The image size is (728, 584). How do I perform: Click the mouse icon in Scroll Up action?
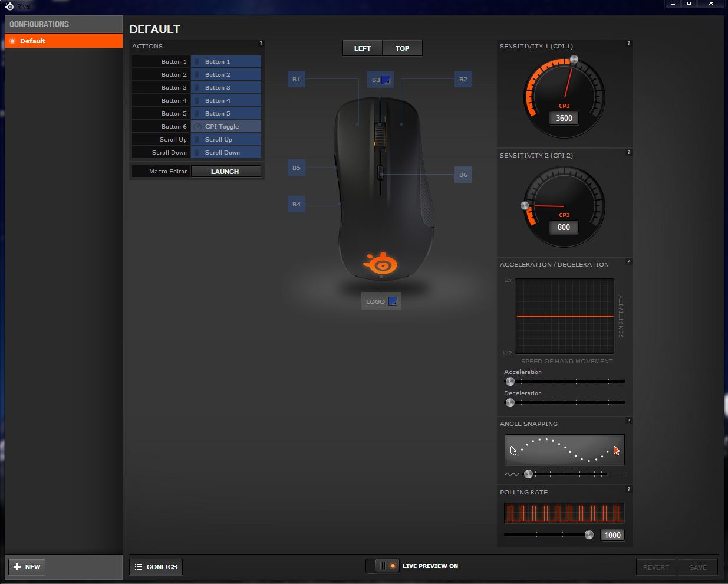(x=197, y=139)
